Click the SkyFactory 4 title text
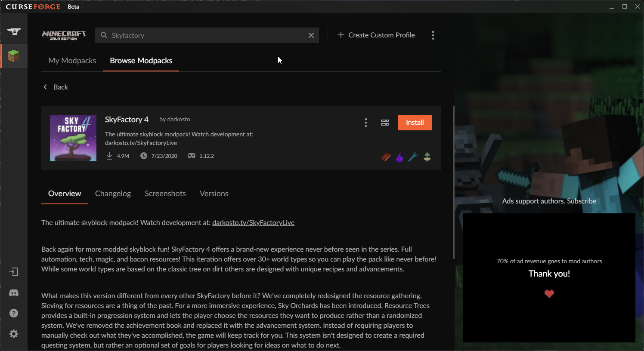 127,120
